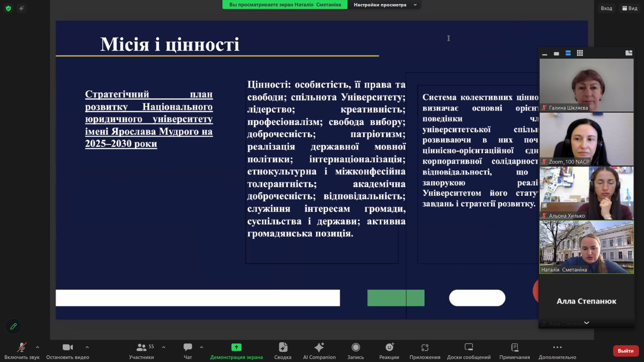Stop the camera with Остановить видео
The width and height of the screenshot is (644, 362).
tap(68, 350)
